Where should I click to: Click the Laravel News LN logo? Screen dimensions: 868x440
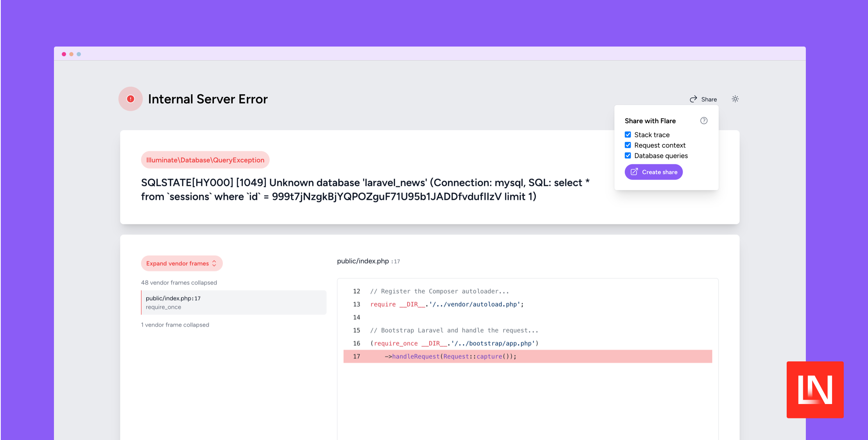[x=815, y=390]
